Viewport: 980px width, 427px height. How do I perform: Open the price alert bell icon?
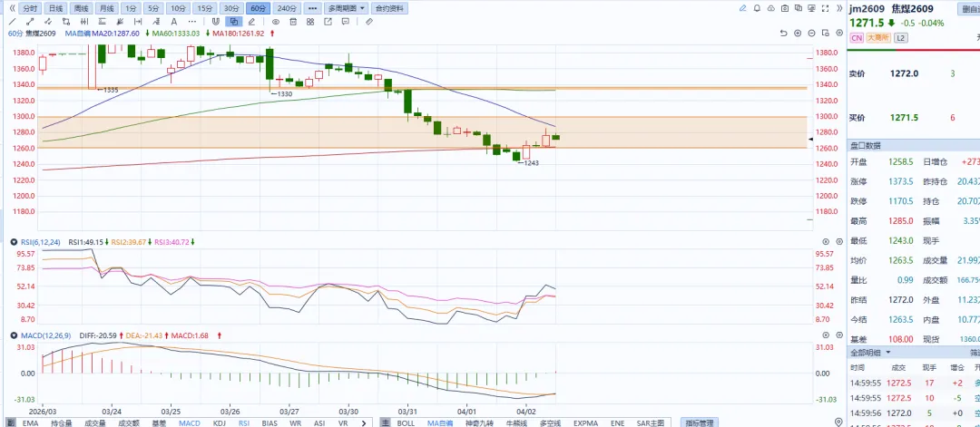click(758, 9)
